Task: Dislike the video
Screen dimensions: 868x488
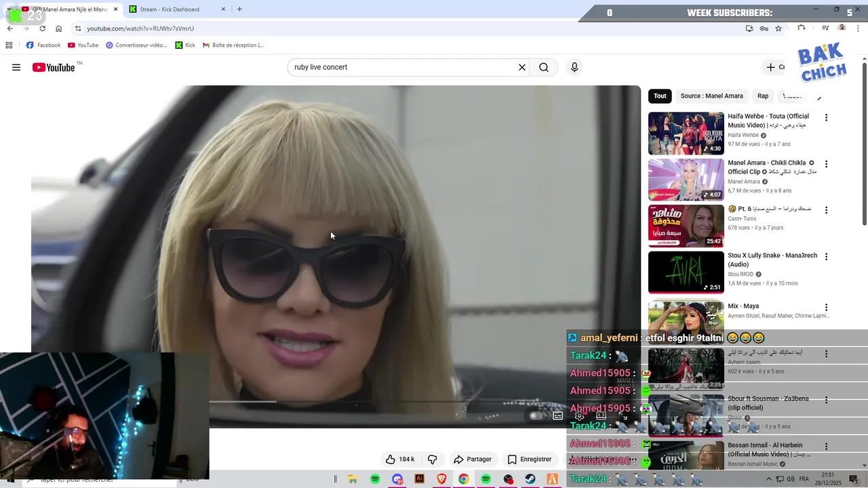Action: [x=432, y=459]
